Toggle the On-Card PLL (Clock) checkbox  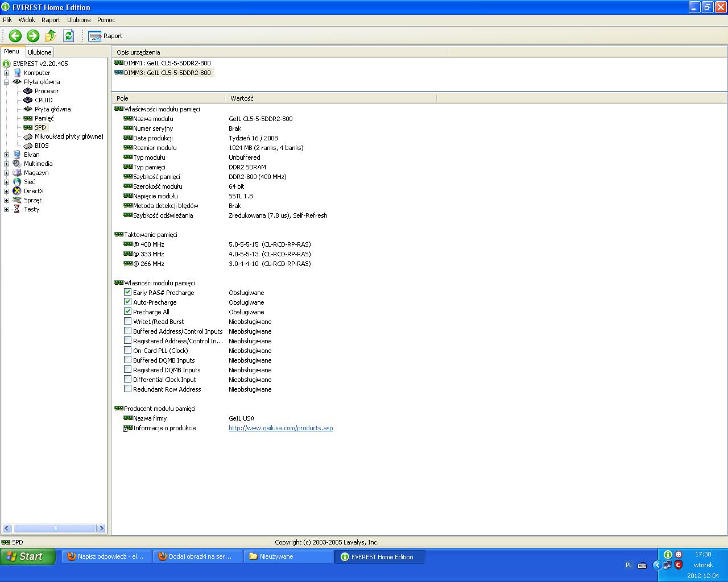(128, 350)
